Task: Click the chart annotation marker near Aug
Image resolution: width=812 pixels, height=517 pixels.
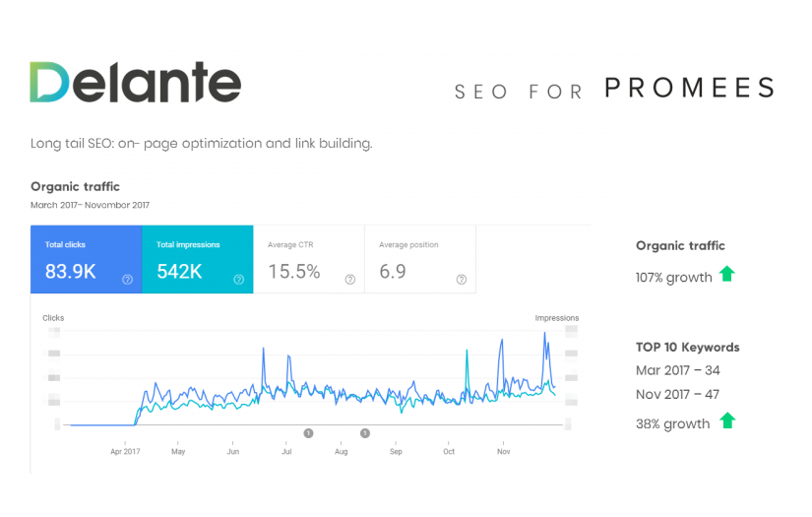Action: click(x=365, y=433)
